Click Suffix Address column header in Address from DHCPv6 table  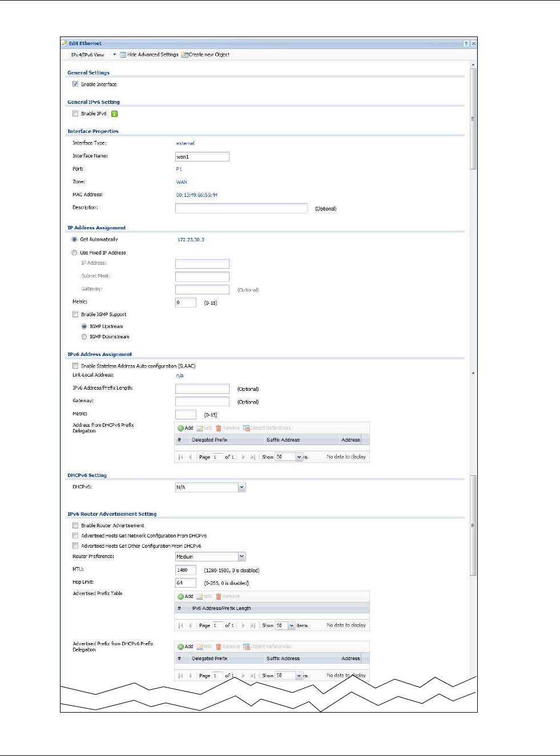coord(283,440)
